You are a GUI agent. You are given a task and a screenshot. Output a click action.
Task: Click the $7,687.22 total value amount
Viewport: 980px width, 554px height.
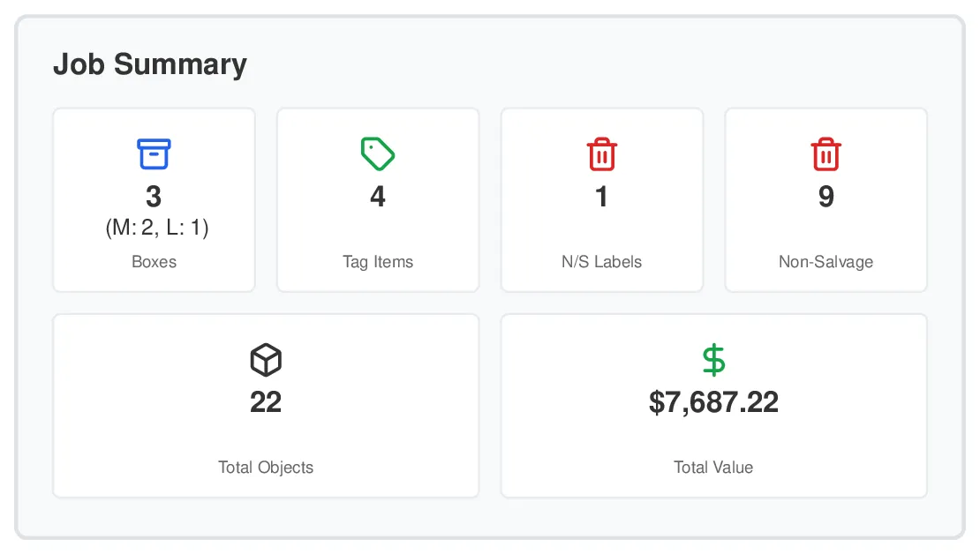(713, 401)
